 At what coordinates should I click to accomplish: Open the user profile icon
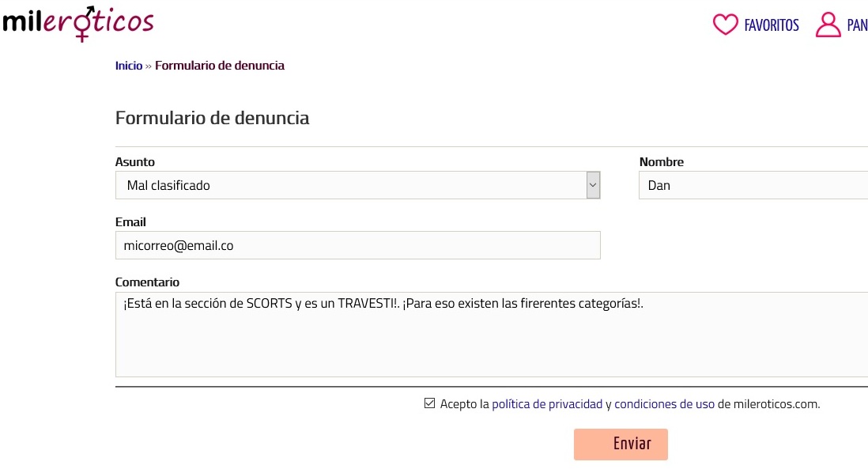828,25
